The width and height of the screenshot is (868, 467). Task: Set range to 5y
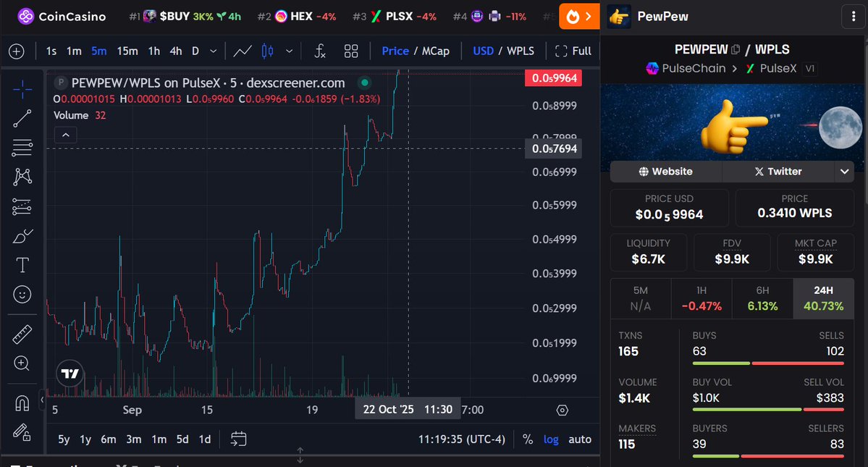click(64, 439)
